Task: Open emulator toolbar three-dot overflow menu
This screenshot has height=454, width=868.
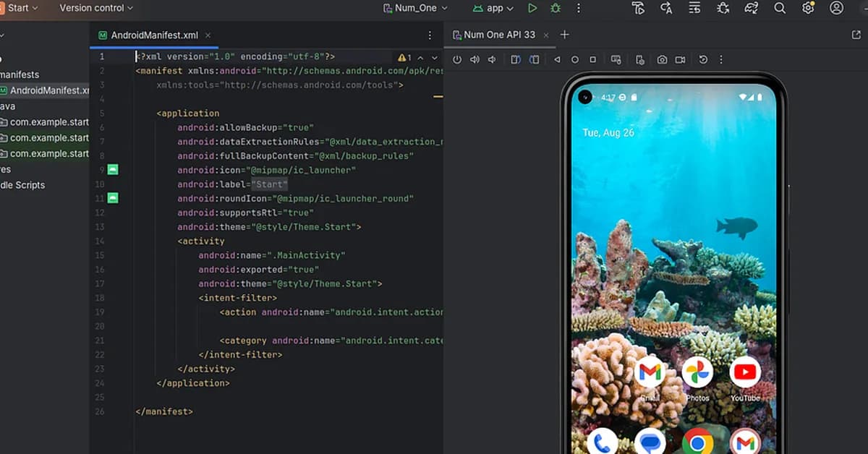Action: point(721,60)
